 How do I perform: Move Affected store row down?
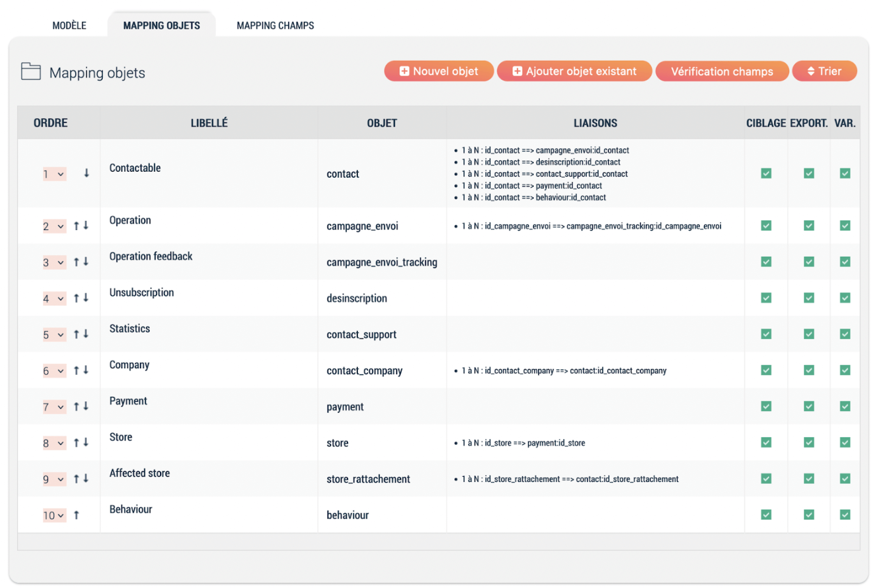point(86,479)
